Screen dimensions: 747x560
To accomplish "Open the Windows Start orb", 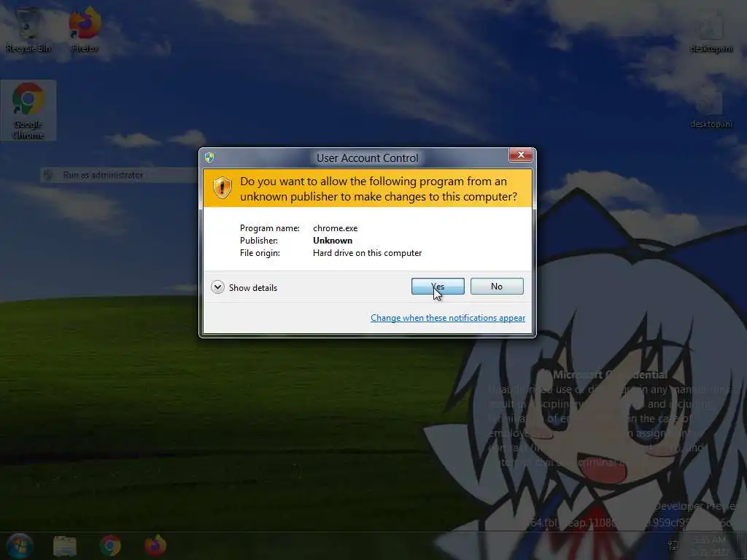I will tap(20, 545).
